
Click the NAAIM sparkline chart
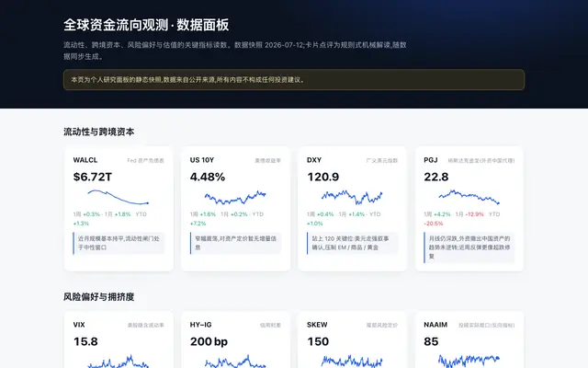pyautogui.click(x=469, y=362)
